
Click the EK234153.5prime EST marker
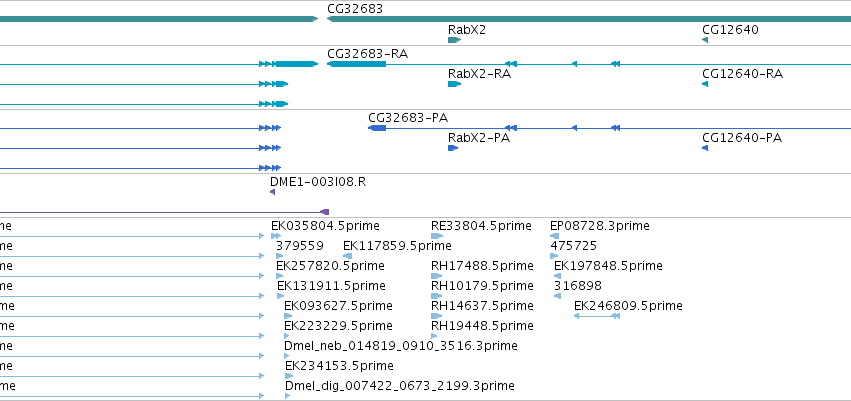[x=289, y=376]
